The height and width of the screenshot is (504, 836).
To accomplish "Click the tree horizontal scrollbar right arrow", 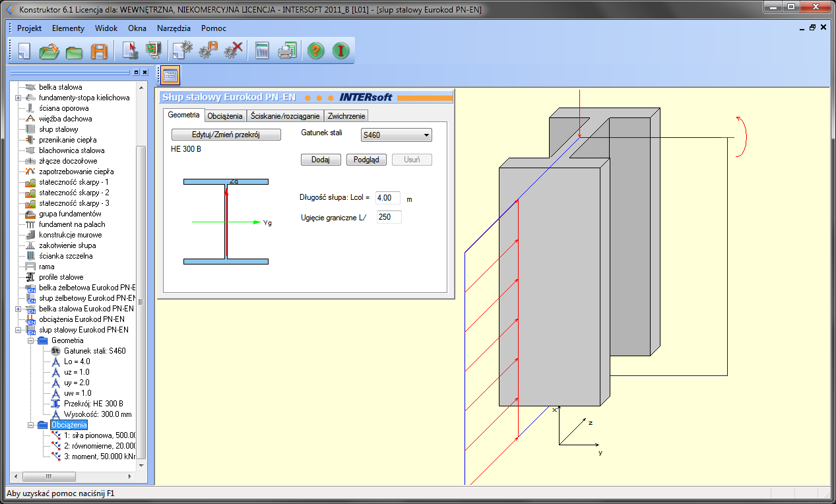I will pos(129,476).
